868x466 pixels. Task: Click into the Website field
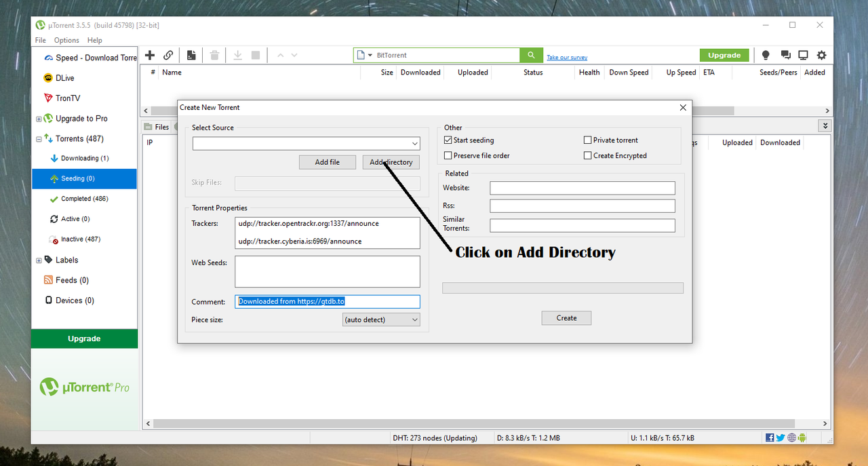pyautogui.click(x=583, y=188)
